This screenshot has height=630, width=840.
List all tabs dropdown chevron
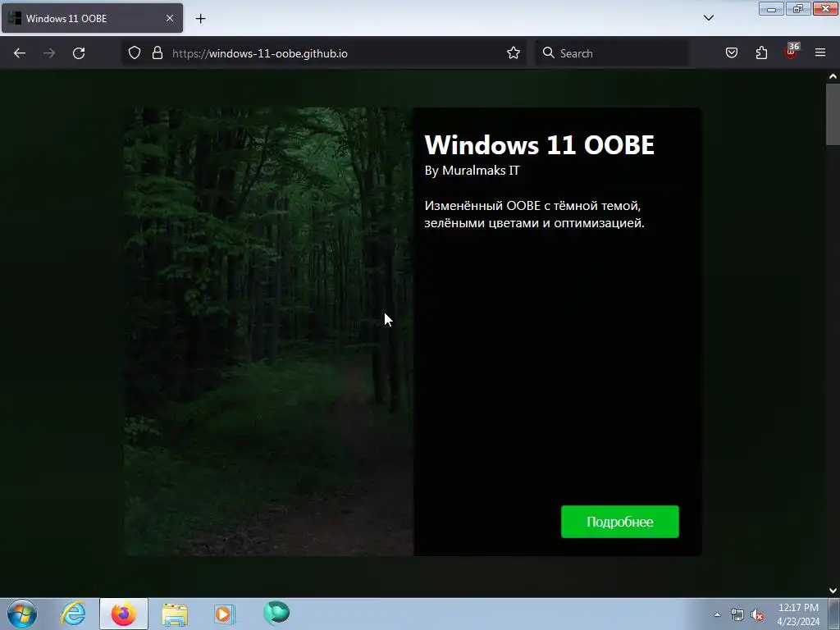pyautogui.click(x=708, y=18)
